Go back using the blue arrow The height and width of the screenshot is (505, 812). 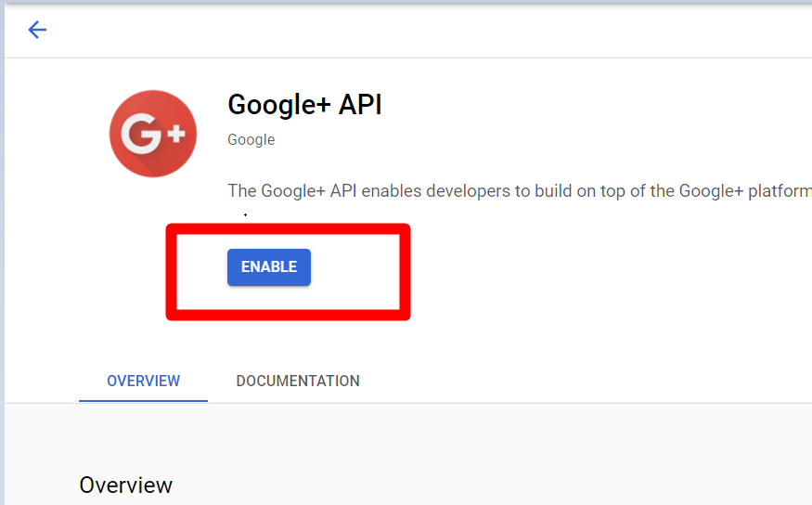click(37, 30)
